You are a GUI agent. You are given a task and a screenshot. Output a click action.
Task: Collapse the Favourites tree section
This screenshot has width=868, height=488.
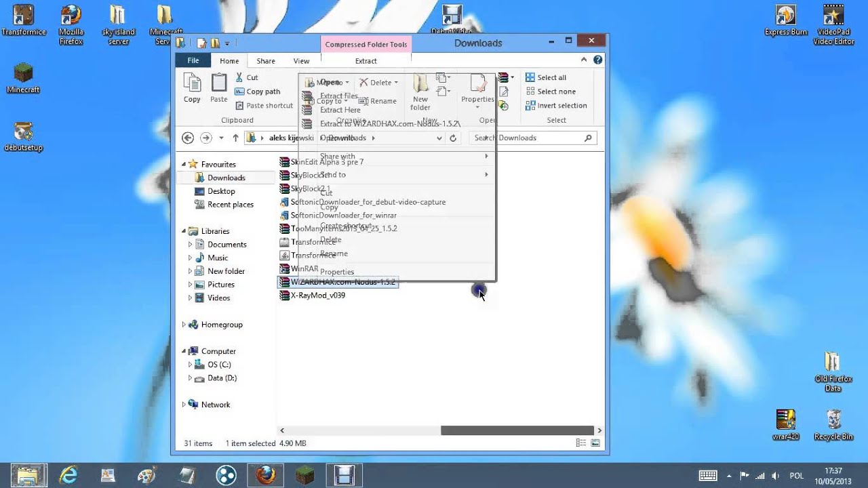(x=184, y=165)
